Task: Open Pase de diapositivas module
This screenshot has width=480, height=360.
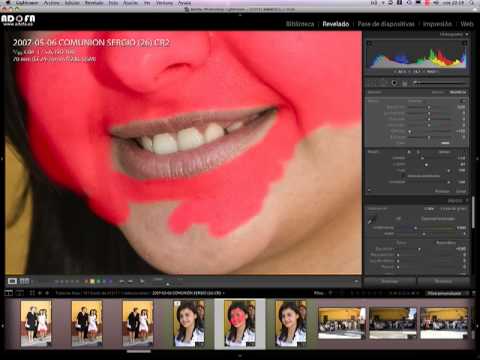Action: [386, 24]
